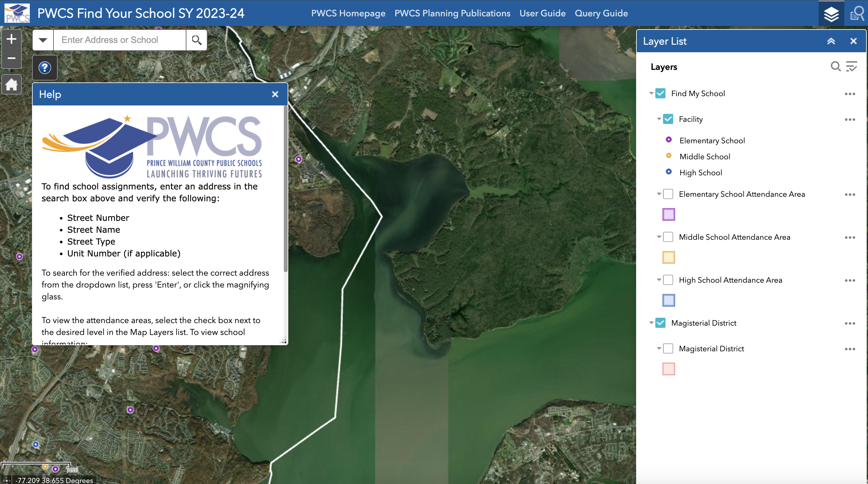Open the Query Guide link
868x484 pixels.
[x=601, y=13]
